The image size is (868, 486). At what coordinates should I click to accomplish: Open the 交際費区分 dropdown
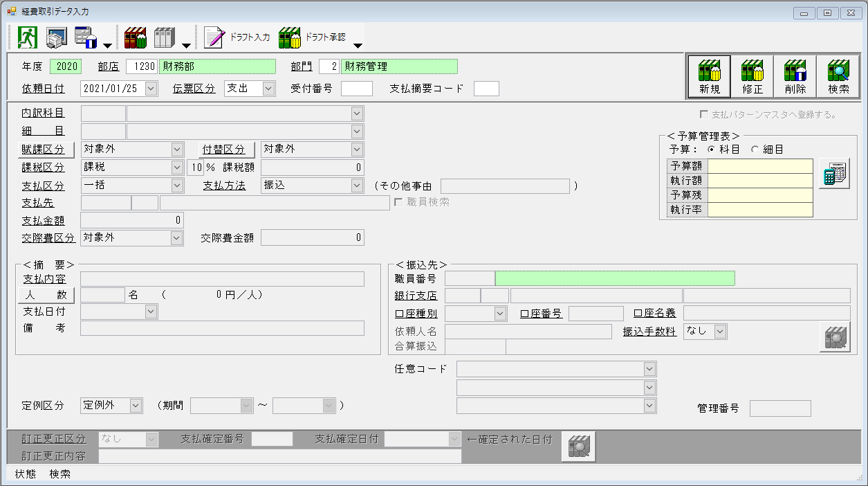click(177, 238)
